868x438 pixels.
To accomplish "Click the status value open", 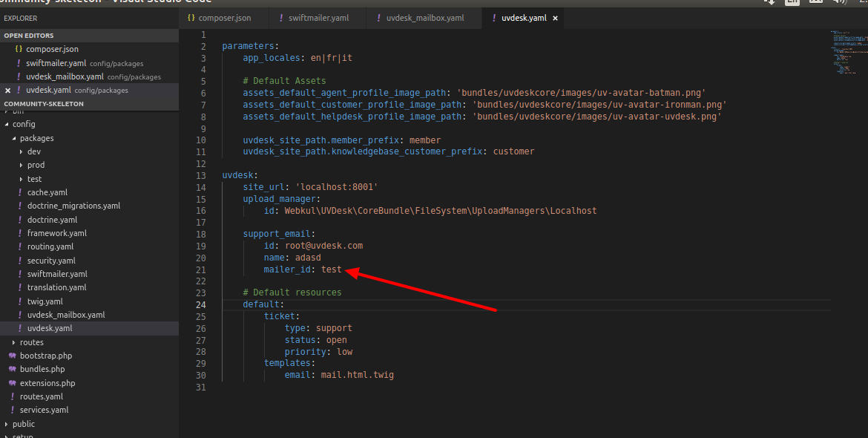I will pos(336,340).
